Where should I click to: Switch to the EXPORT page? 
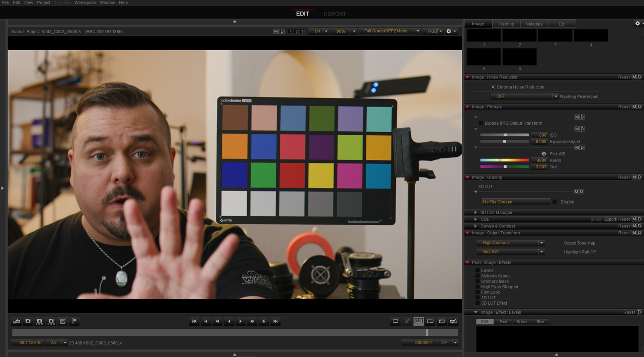[335, 14]
